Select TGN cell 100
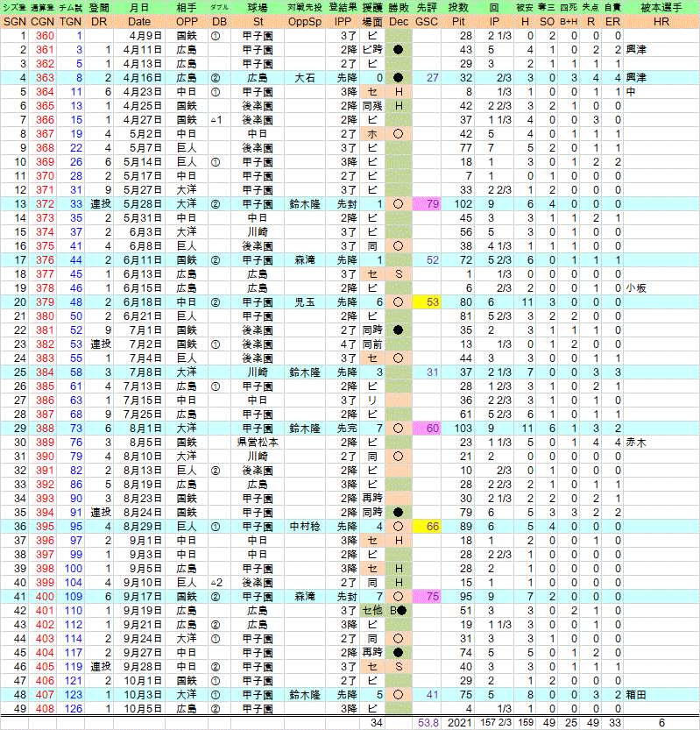 [x=74, y=569]
